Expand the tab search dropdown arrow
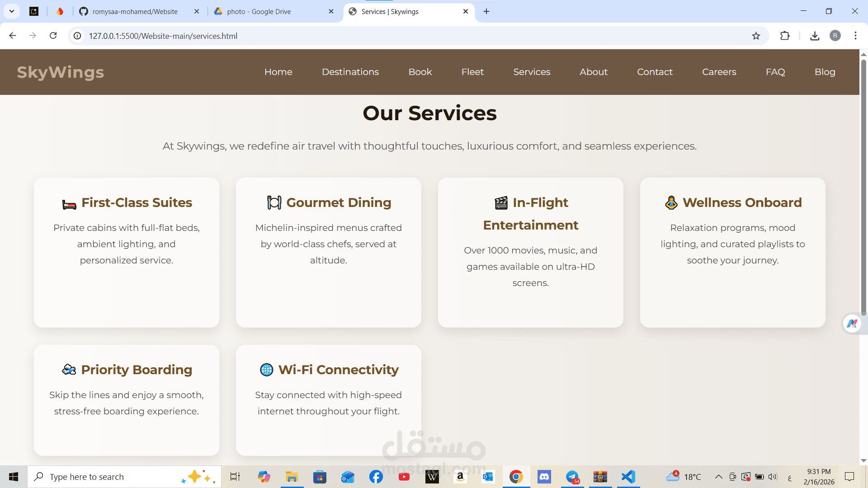Screen dimensions: 868x488 tap(12, 11)
